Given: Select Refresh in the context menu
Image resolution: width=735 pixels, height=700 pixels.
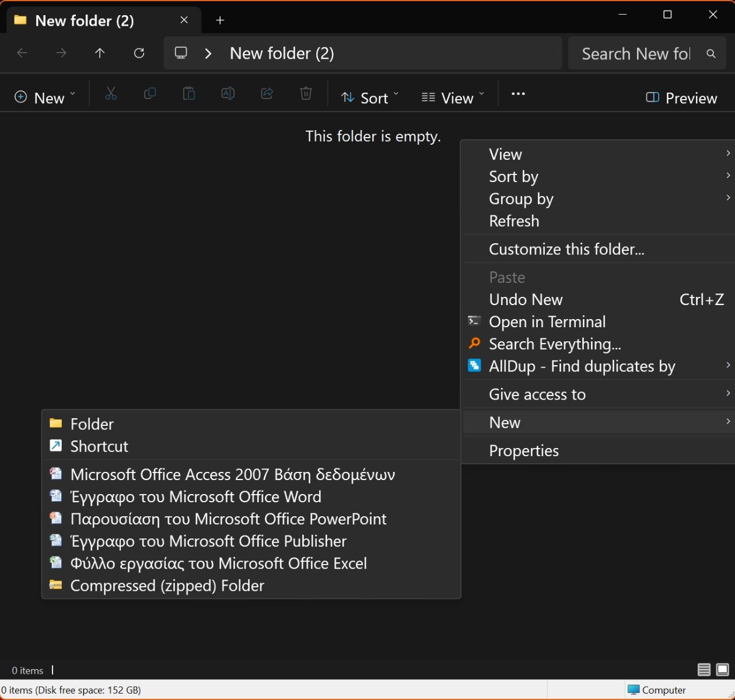Looking at the screenshot, I should [598, 221].
